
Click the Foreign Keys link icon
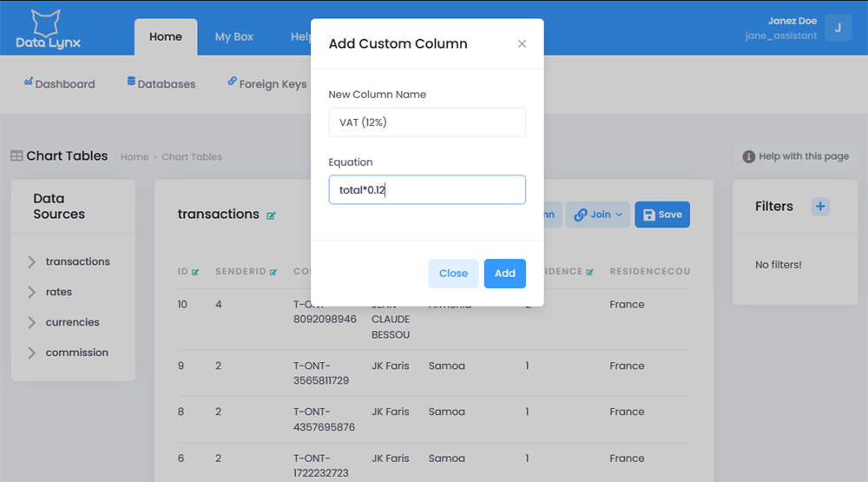pyautogui.click(x=232, y=83)
